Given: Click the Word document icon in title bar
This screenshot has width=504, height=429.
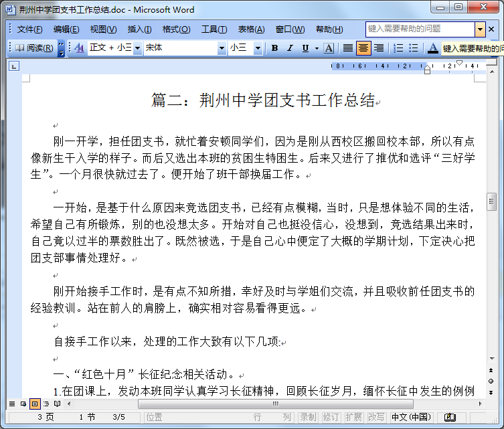Looking at the screenshot, I should click(x=10, y=9).
